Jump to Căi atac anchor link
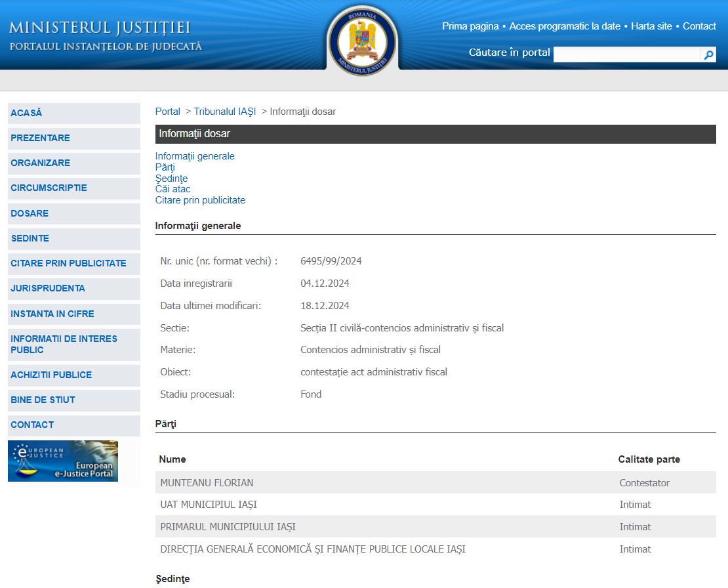The width and height of the screenshot is (728, 588). 172,189
